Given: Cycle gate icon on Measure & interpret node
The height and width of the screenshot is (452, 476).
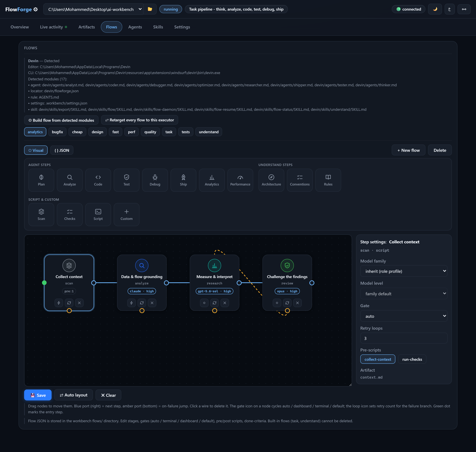Looking at the screenshot, I should click(x=204, y=303).
